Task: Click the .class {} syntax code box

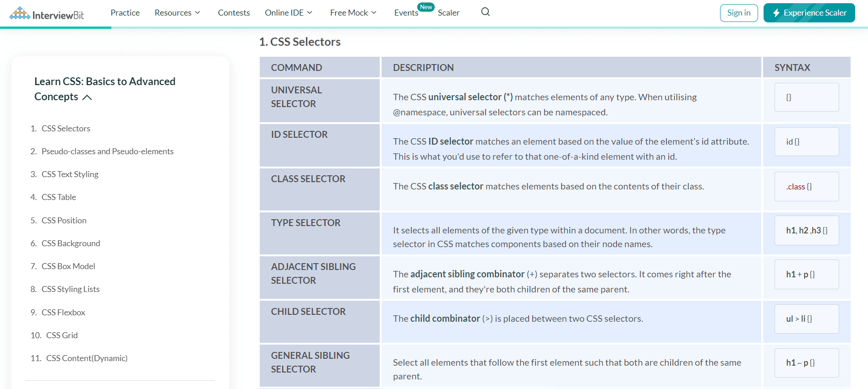Action: pyautogui.click(x=806, y=187)
